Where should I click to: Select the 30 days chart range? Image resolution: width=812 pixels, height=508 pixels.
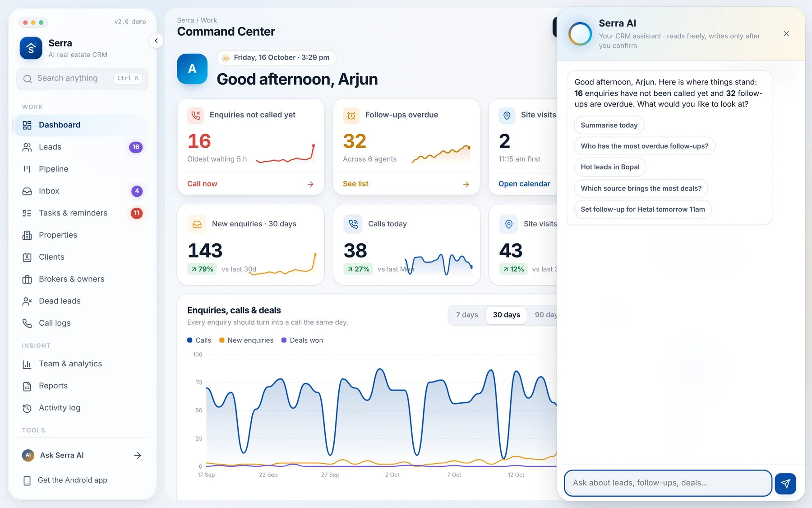click(506, 315)
